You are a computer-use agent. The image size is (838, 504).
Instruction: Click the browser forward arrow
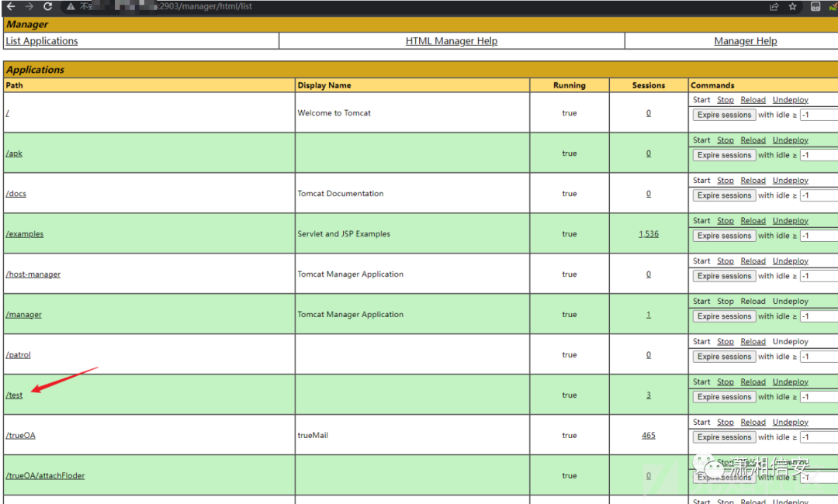29,6
